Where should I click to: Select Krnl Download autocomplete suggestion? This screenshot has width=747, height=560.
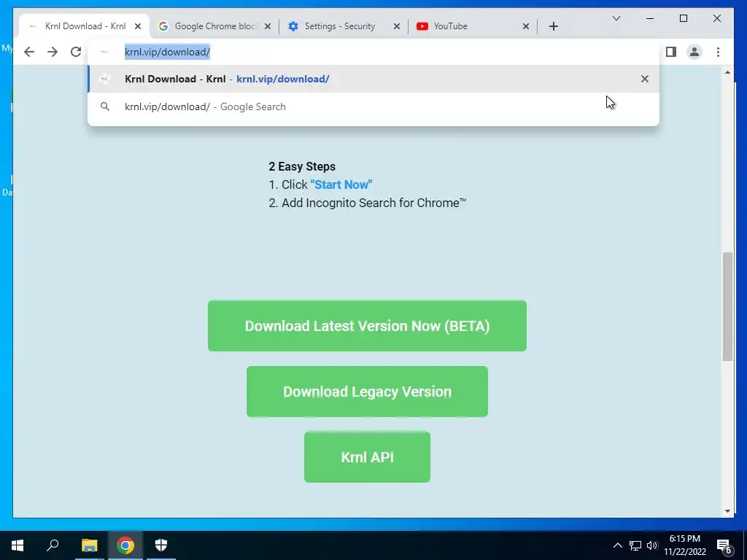(373, 79)
